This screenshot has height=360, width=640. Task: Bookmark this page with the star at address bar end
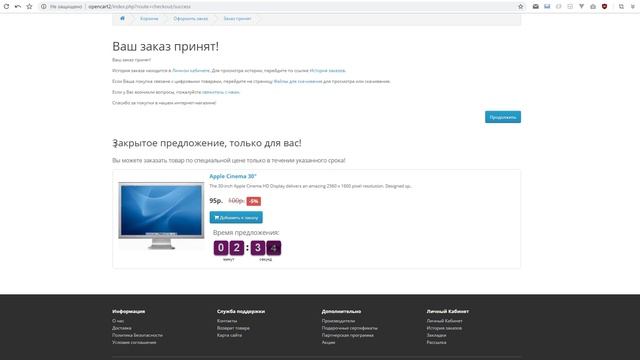[x=520, y=7]
